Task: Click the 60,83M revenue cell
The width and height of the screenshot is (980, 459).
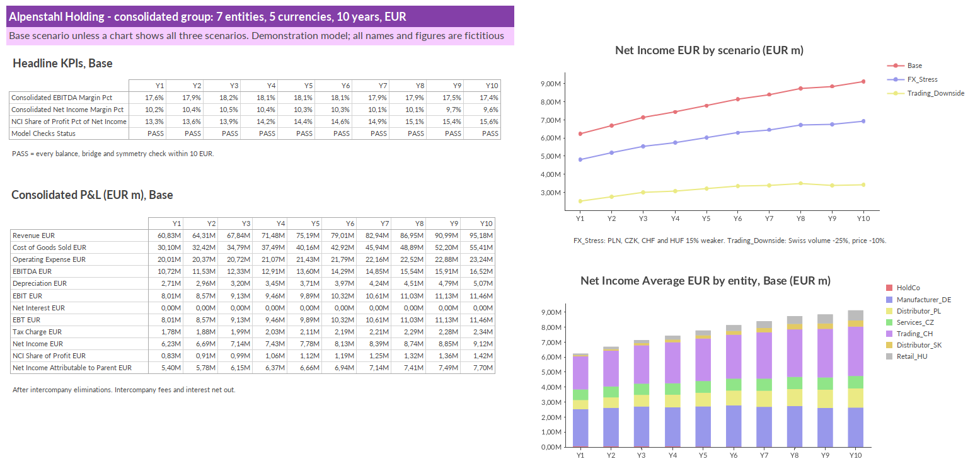Action: [x=166, y=235]
